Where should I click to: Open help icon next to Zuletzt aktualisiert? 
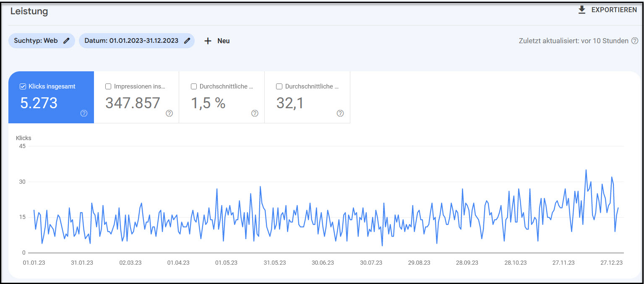635,41
